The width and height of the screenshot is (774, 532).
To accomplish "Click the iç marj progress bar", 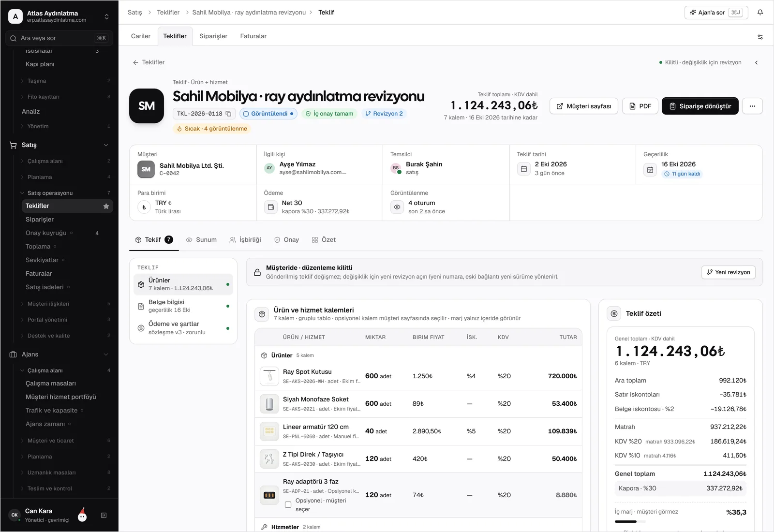I will pos(630,522).
